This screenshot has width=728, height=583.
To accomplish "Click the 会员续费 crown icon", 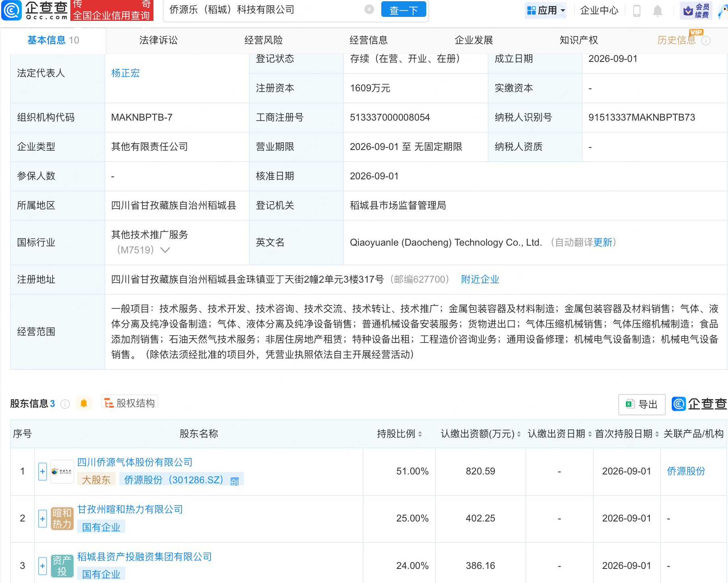I will tap(696, 10).
